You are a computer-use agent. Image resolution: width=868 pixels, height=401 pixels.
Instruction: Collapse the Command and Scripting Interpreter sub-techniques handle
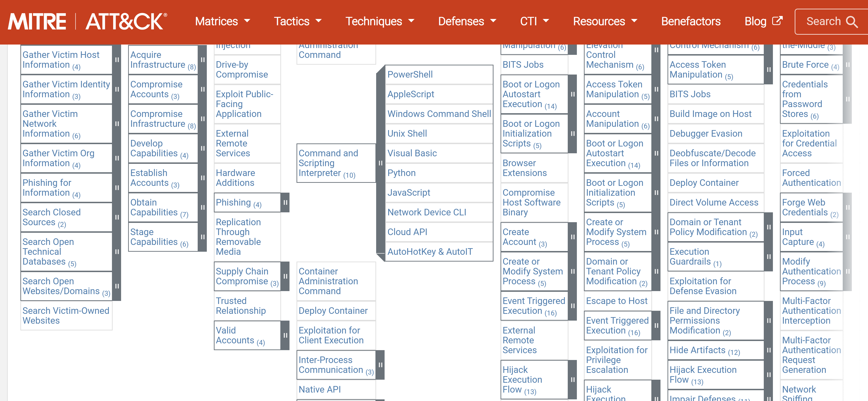(380, 163)
